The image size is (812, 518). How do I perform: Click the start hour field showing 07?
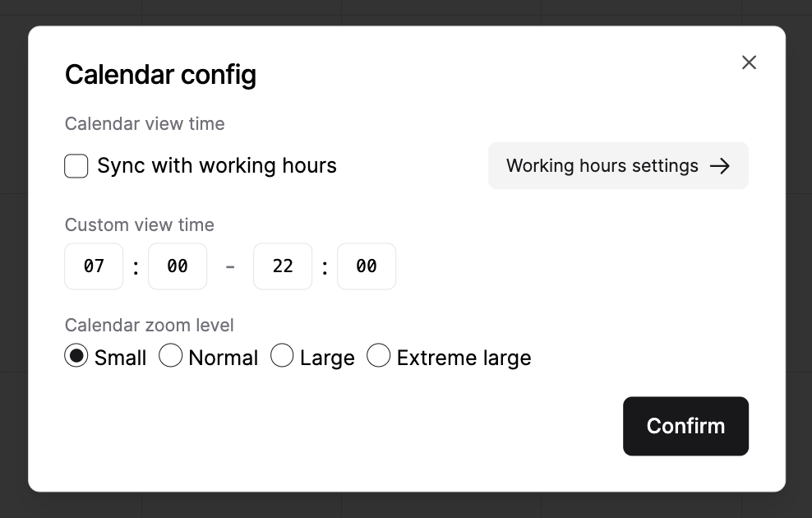(x=93, y=266)
